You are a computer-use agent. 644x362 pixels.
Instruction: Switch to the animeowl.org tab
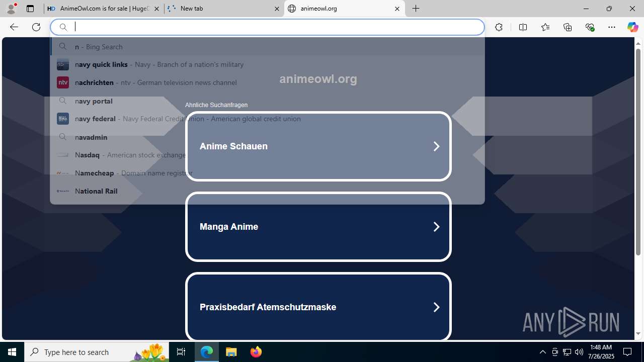[x=345, y=9]
